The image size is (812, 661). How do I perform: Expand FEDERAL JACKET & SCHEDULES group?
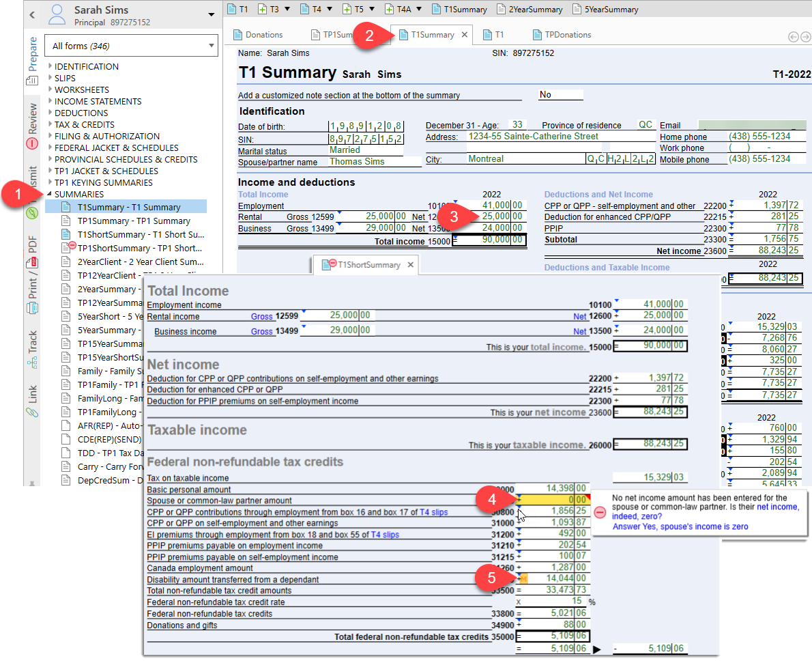(x=50, y=147)
